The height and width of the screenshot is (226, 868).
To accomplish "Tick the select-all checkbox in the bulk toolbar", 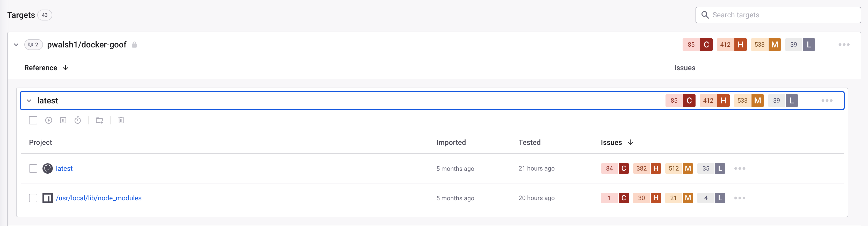I will (33, 121).
